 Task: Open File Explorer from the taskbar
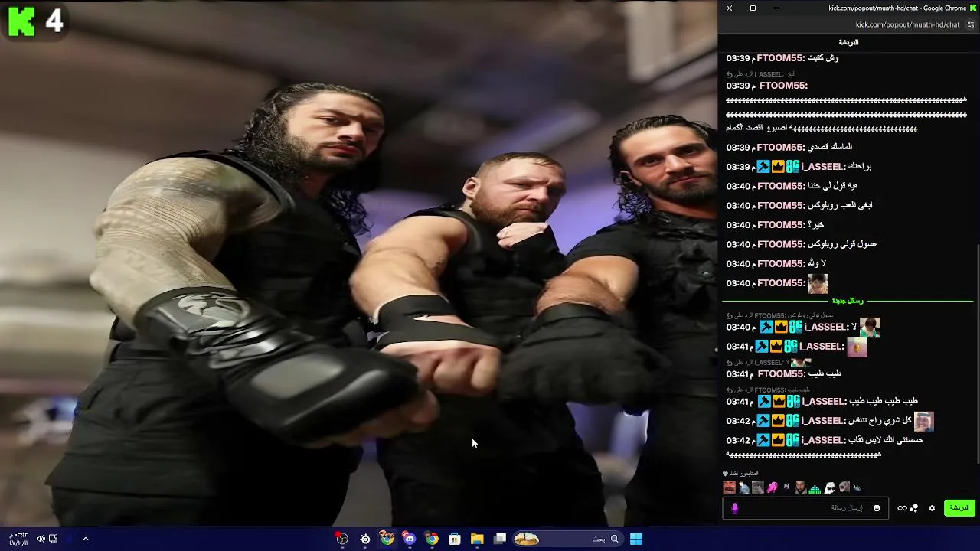[x=477, y=539]
